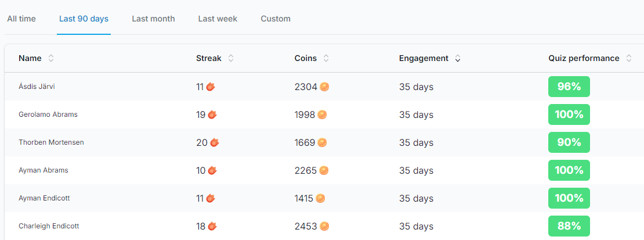The image size is (644, 240).
Task: Click the coin icon next to 2453 coins
Action: [324, 226]
